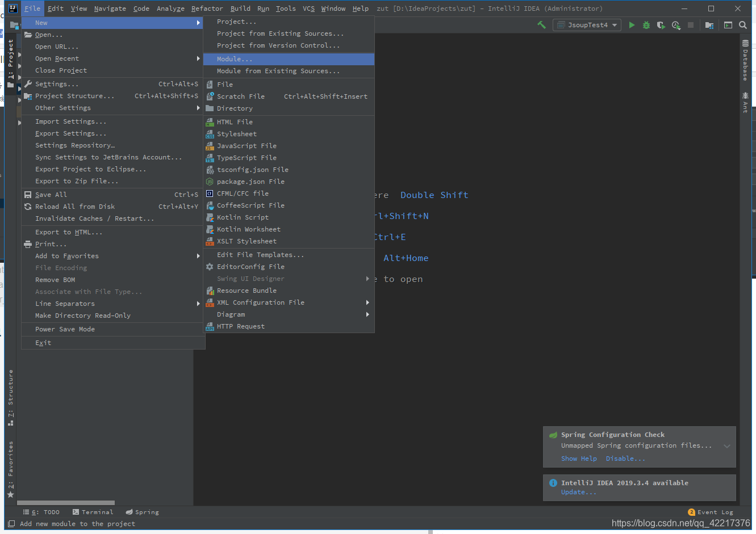Open the TODO tool window
The width and height of the screenshot is (756, 534).
coord(41,512)
